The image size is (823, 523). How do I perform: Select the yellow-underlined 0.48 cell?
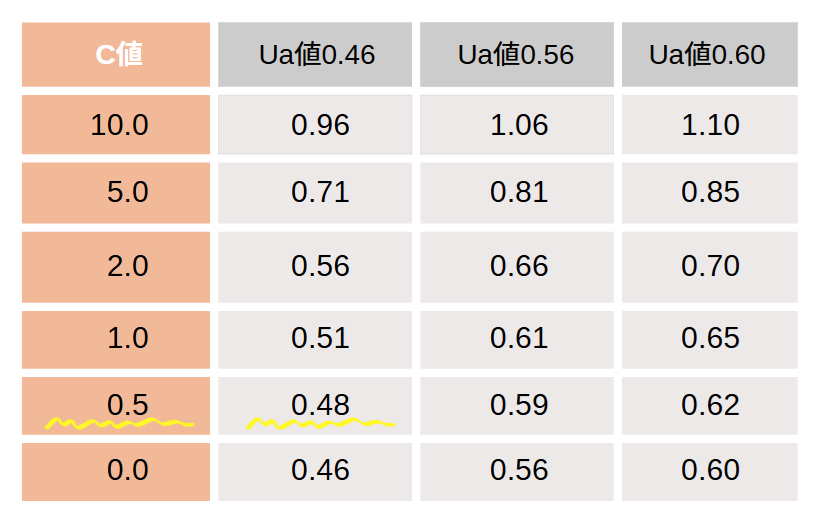(319, 405)
